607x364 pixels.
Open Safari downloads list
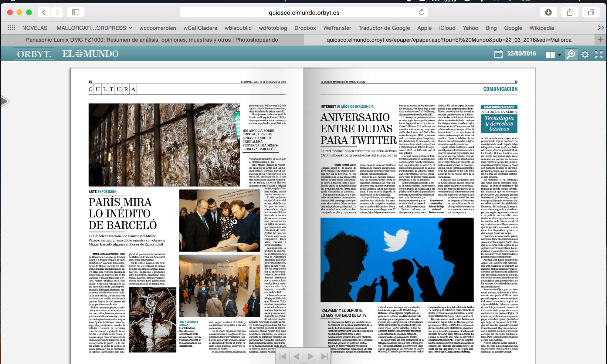(x=548, y=12)
